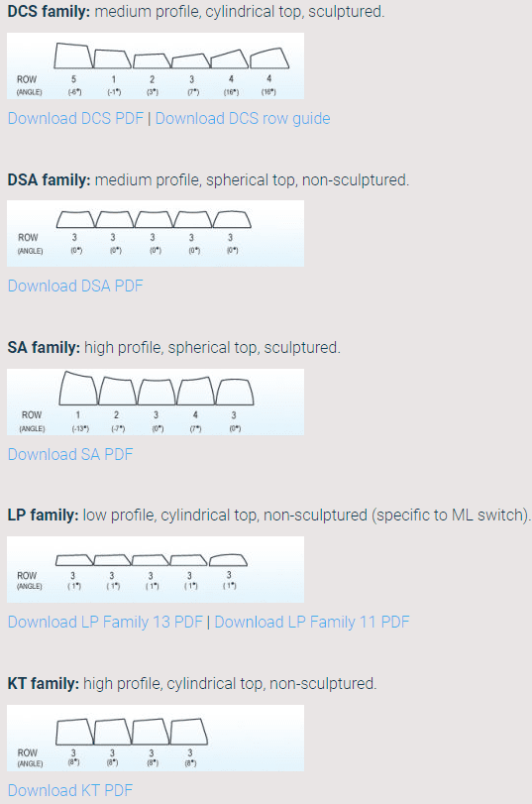This screenshot has width=532, height=804.
Task: Click the KT family profile diagram
Action: click(156, 738)
